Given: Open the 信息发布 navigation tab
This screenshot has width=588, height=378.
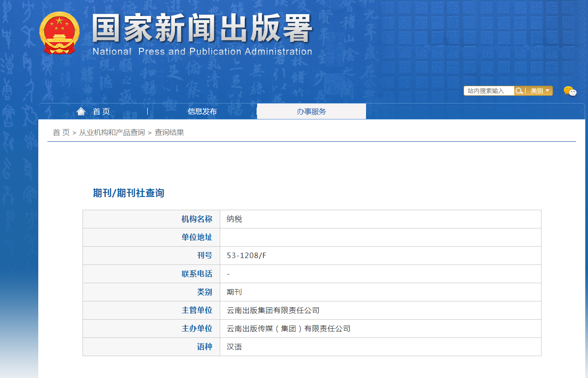Looking at the screenshot, I should [202, 111].
